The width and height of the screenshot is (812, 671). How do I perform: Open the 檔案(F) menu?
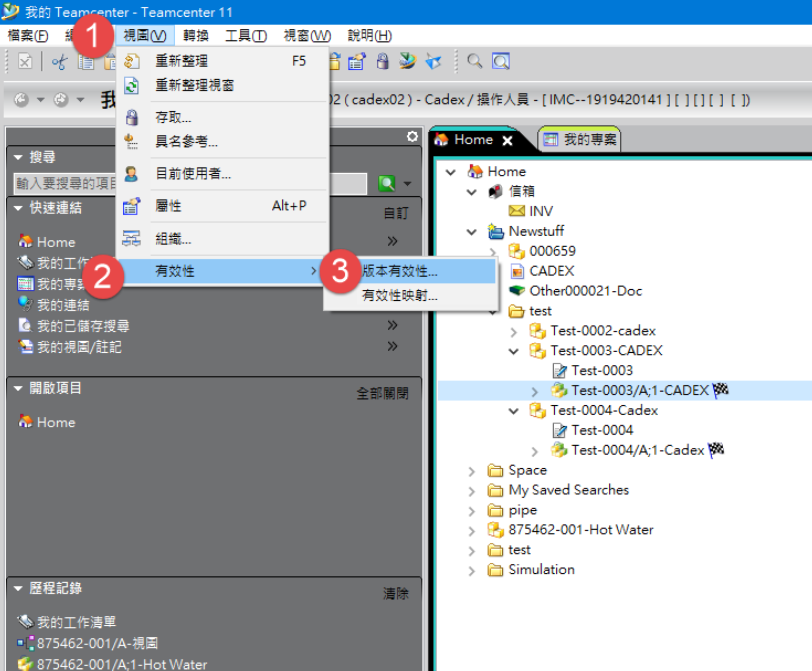pyautogui.click(x=28, y=36)
